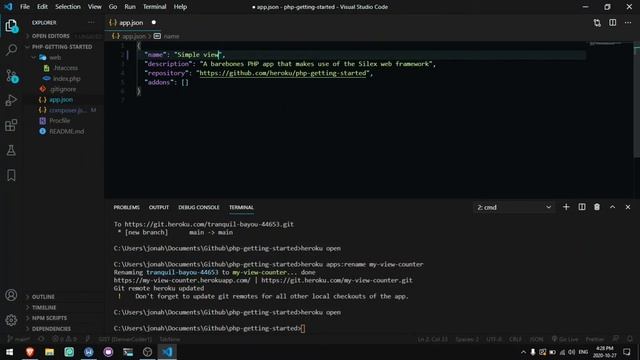Select the Terminal panel tab
This screenshot has width=640, height=360.
pos(241,207)
